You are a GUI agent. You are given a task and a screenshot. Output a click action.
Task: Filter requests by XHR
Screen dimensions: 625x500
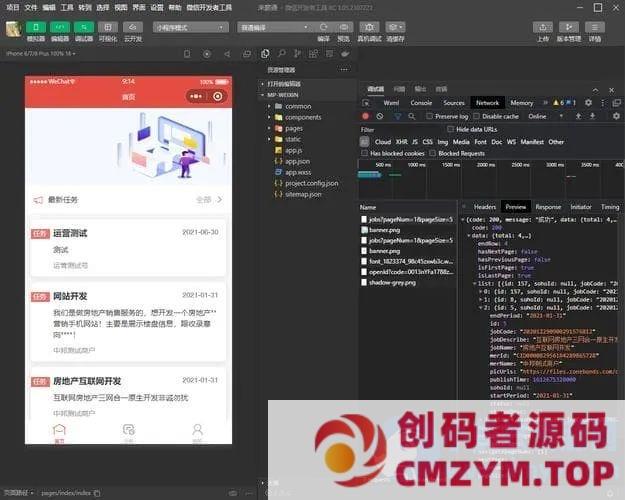click(x=401, y=142)
